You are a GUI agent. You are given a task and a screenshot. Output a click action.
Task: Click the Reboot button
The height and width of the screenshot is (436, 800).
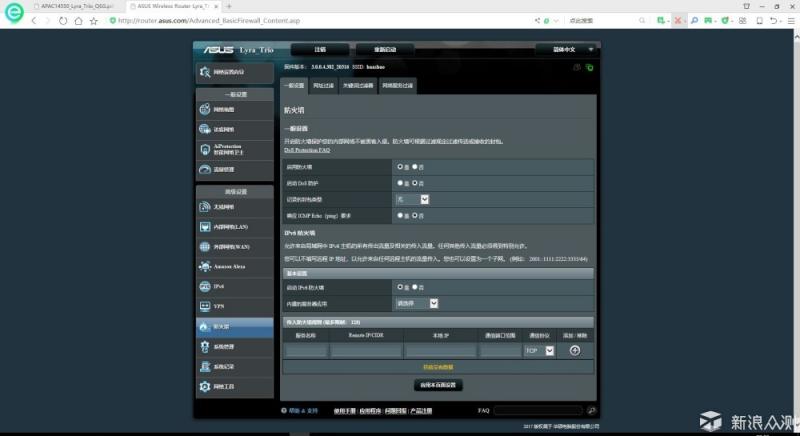(385, 49)
